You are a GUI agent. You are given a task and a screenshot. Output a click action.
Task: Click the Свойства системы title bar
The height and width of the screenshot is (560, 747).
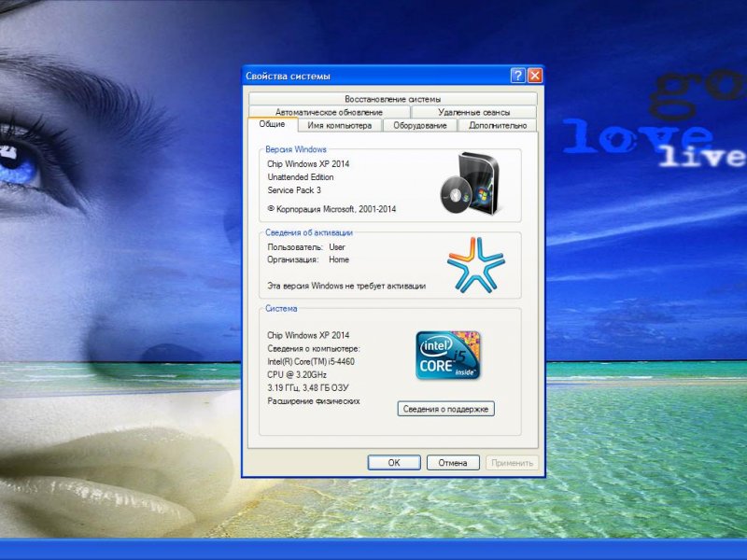(376, 76)
